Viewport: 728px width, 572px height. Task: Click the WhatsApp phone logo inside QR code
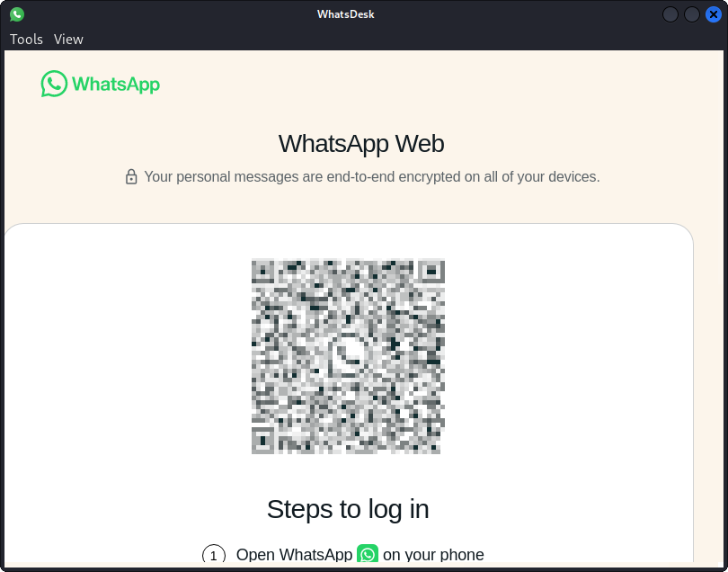click(x=347, y=355)
